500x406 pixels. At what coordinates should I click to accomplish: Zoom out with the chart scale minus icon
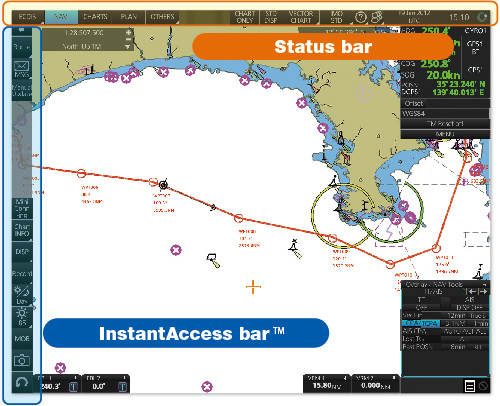[x=128, y=40]
